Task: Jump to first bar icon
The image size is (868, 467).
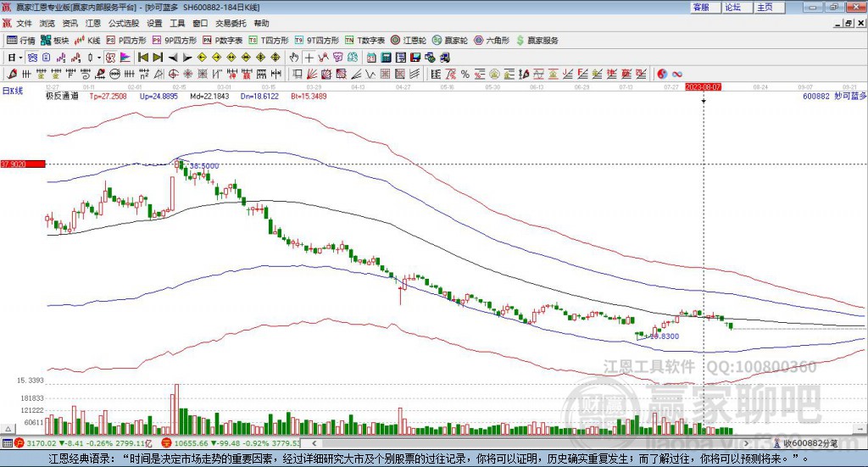Action: (x=142, y=58)
